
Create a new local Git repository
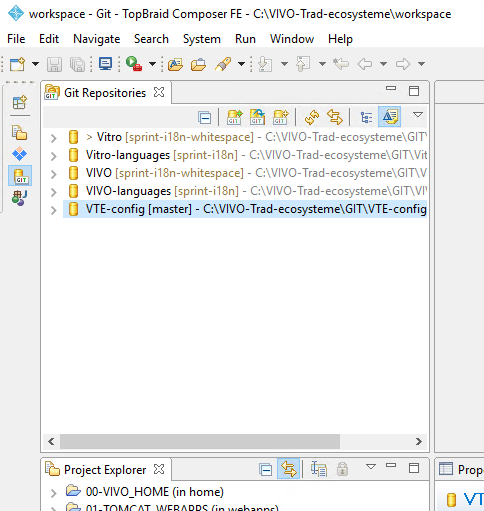(x=280, y=117)
